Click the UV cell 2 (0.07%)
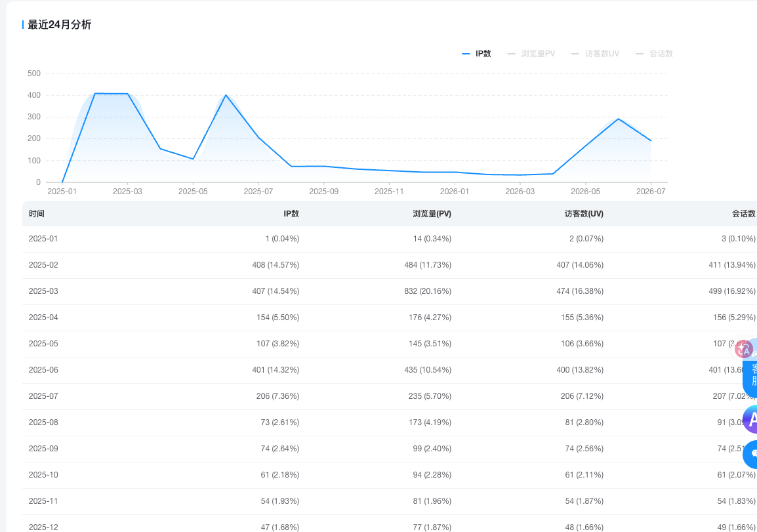This screenshot has width=757, height=532. tap(586, 239)
